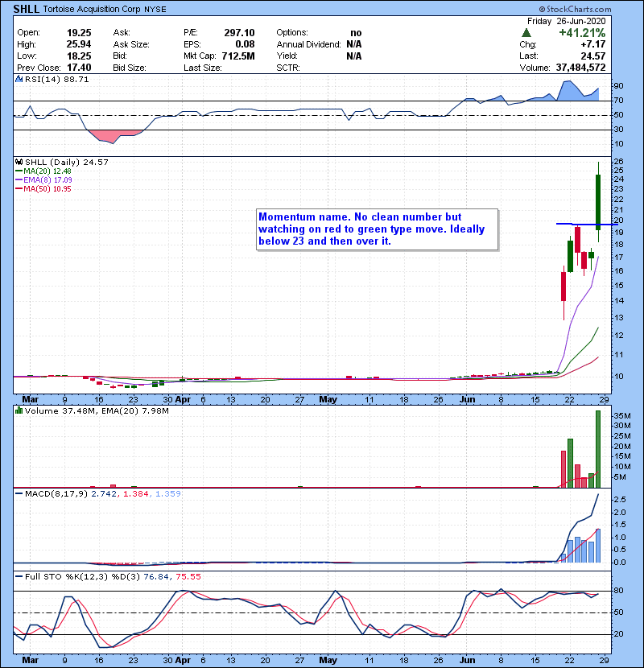Select the Annual Dividend N/A value

[x=353, y=44]
